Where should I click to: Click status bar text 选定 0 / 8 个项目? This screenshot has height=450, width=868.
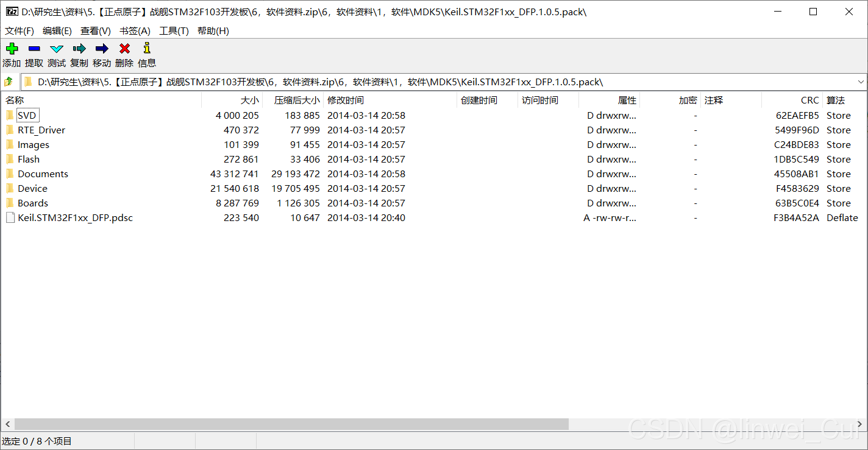37,441
